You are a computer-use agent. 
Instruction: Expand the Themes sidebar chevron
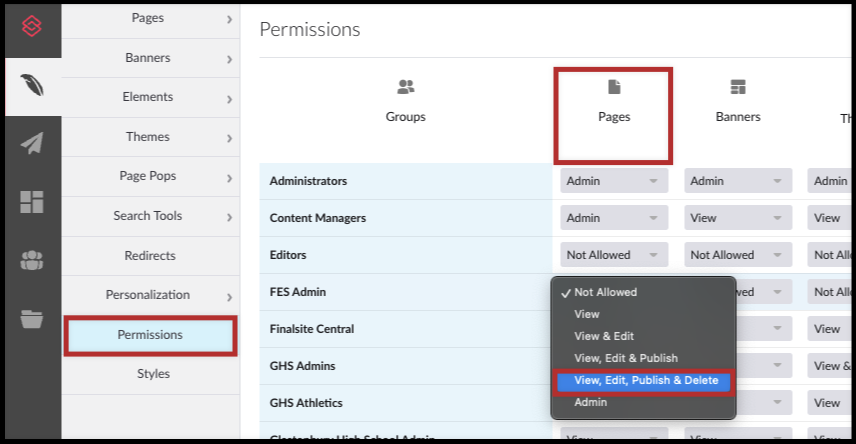(229, 138)
